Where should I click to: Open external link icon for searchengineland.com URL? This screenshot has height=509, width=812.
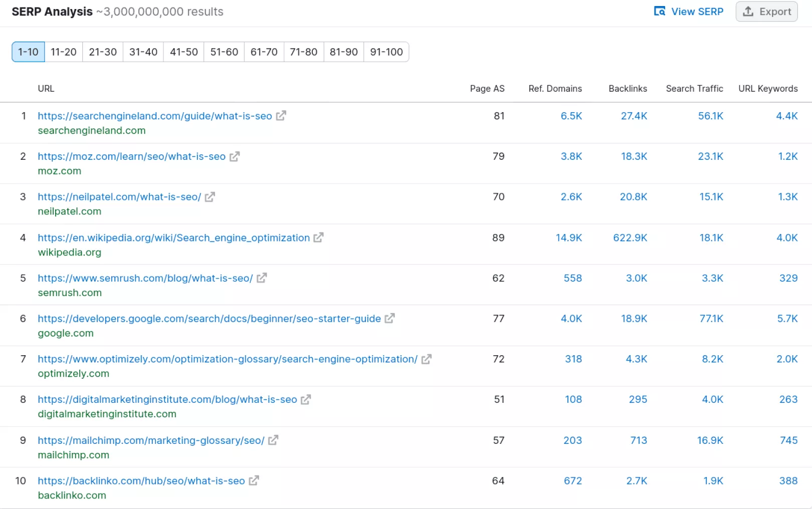pyautogui.click(x=281, y=116)
